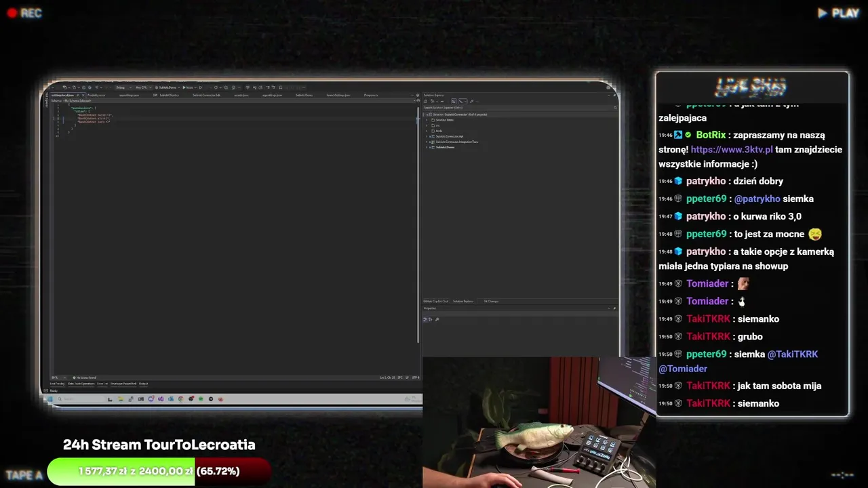The height and width of the screenshot is (488, 868).
Task: Switch to the Program.cs editor tab
Action: (371, 95)
